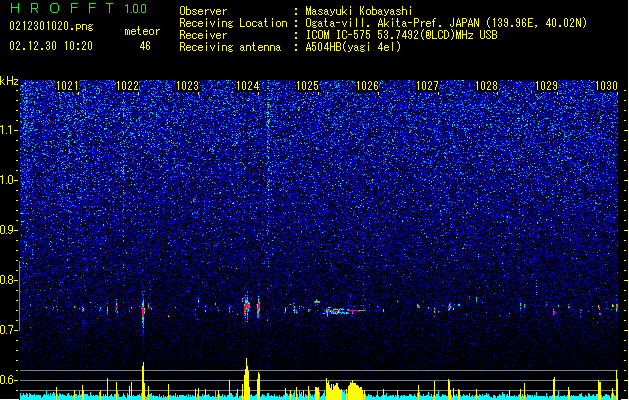Click observer name Masayuki Kobayashi
Viewport: 629px width, 400px height.
coord(359,11)
